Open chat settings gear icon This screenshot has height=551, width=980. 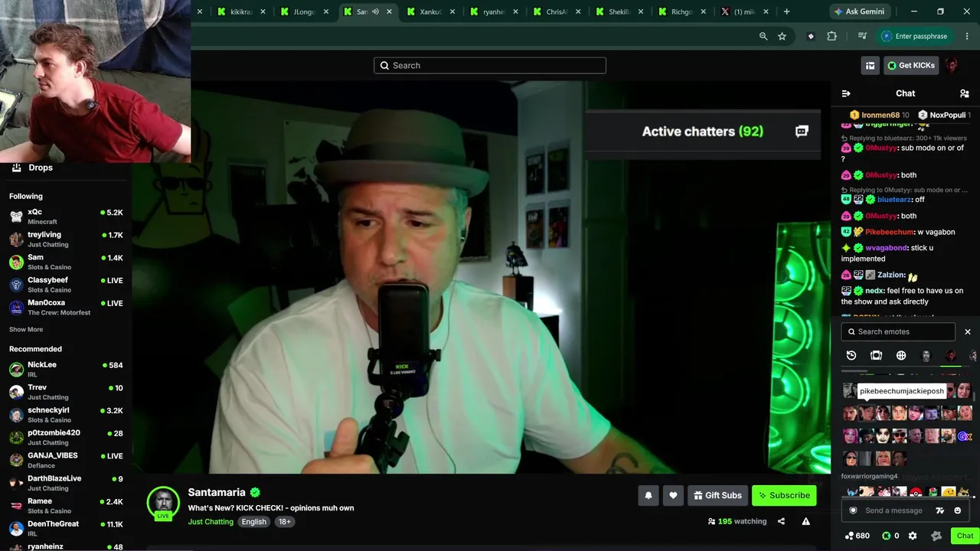[x=913, y=536]
